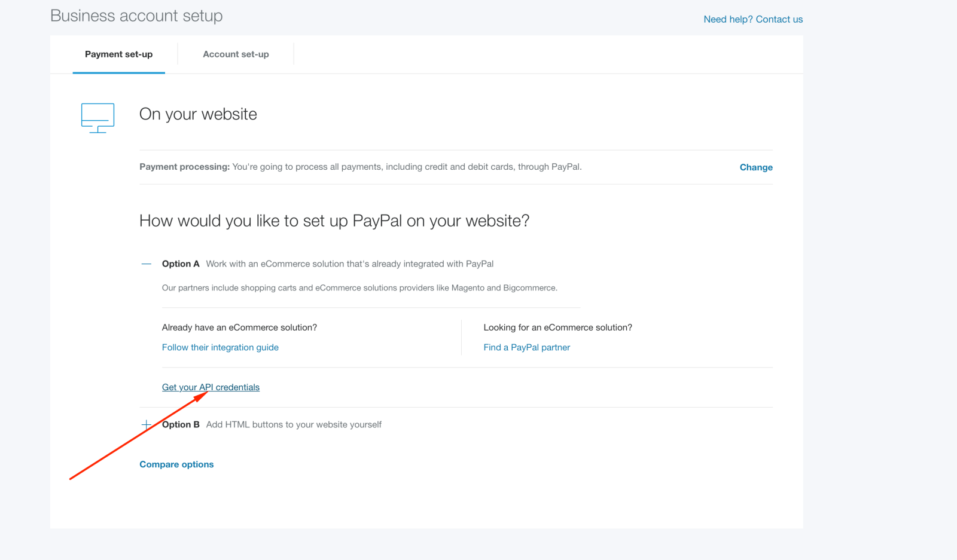This screenshot has width=957, height=560.
Task: Open the Find a PayPal partner link
Action: point(526,347)
